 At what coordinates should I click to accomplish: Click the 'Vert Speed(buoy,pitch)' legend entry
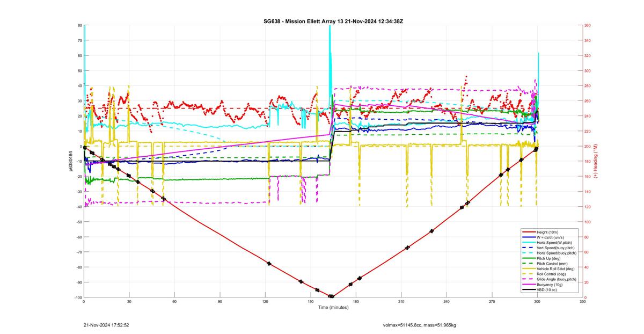click(555, 248)
